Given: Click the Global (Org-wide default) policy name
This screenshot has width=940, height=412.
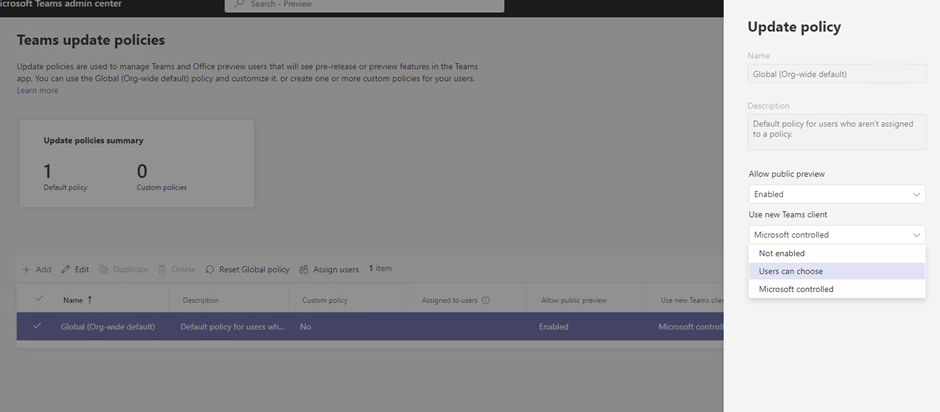Looking at the screenshot, I should tap(108, 326).
